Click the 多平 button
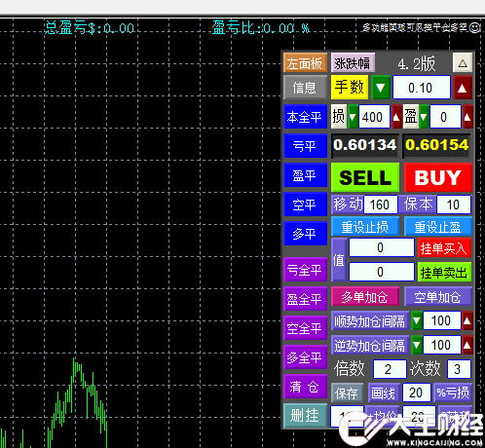This screenshot has width=485, height=448. (305, 234)
